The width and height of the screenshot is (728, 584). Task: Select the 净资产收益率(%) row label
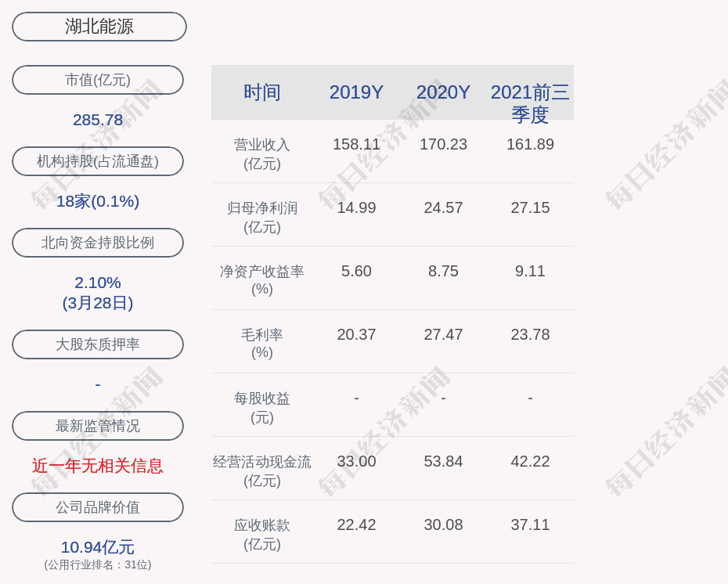[x=262, y=280]
